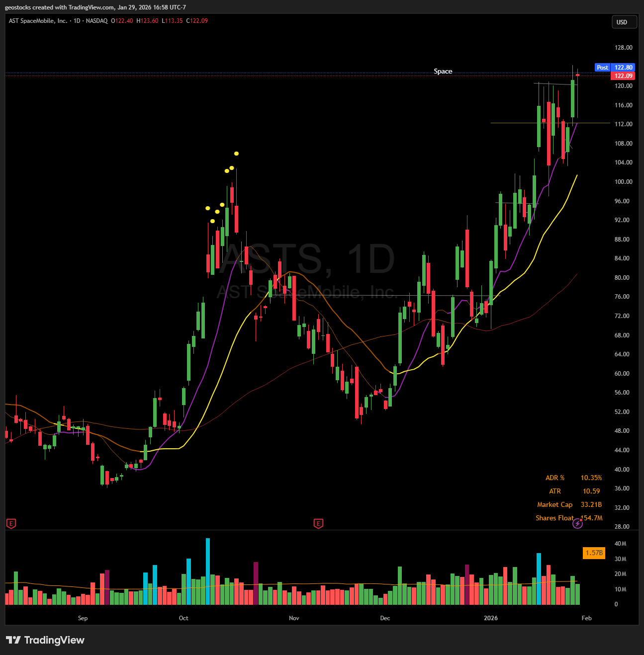This screenshot has height=655, width=644.
Task: Click the orange 1.57B volume label
Action: 594,553
